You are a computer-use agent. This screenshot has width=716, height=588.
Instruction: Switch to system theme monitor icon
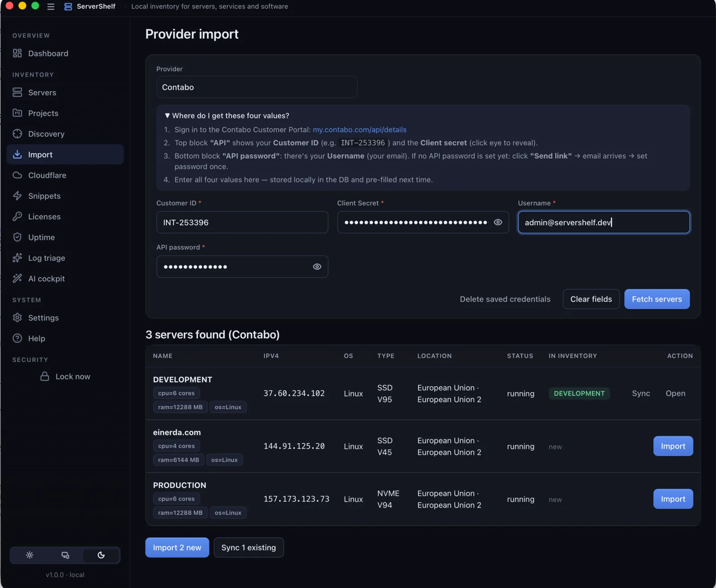[x=65, y=555]
